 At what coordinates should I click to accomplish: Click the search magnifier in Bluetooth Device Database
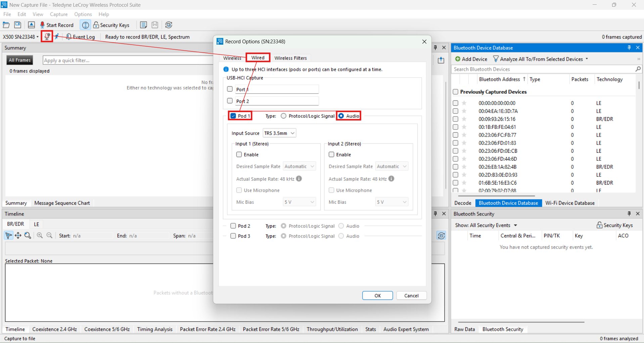click(638, 69)
